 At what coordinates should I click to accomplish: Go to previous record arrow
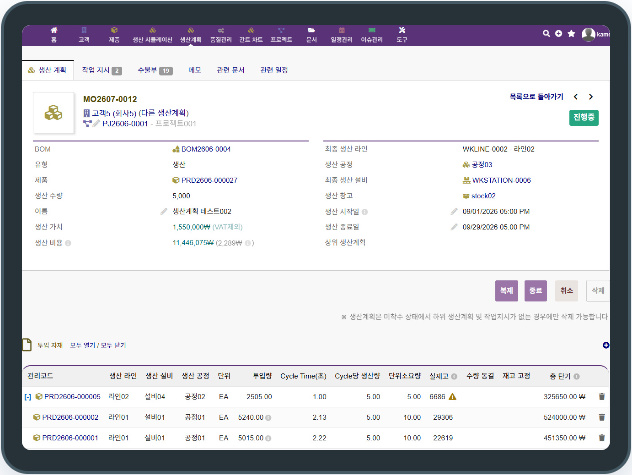click(x=576, y=97)
